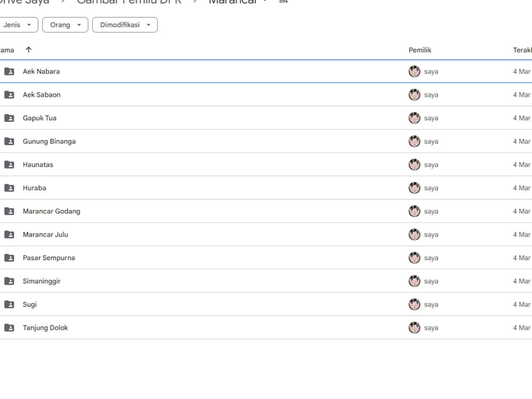Click the shared folder icon for Pasar Sempurna
This screenshot has height=399, width=532.
[9, 258]
